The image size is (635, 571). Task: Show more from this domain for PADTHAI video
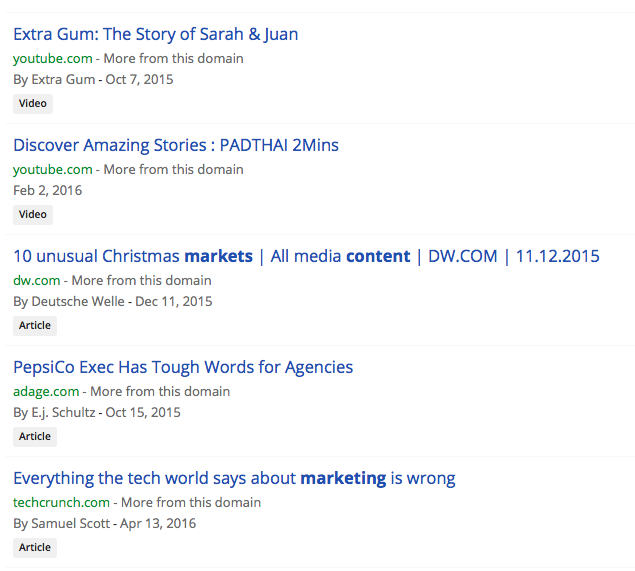(173, 169)
